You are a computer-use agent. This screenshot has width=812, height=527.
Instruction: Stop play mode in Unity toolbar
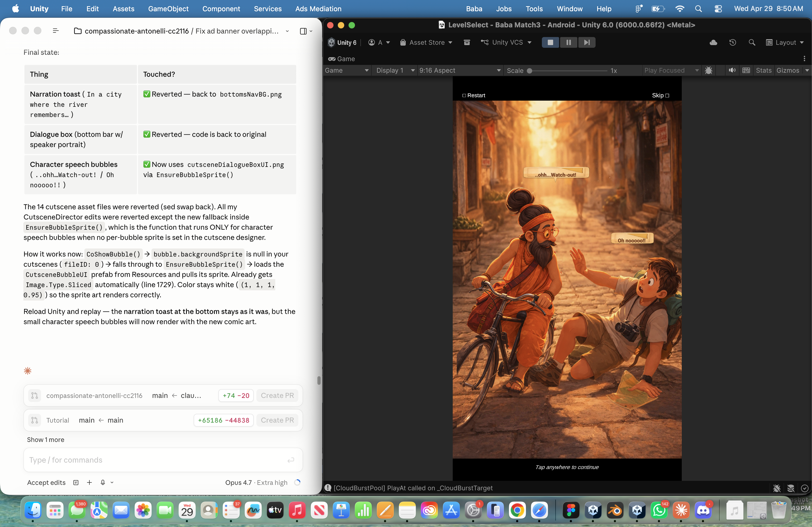pyautogui.click(x=550, y=42)
